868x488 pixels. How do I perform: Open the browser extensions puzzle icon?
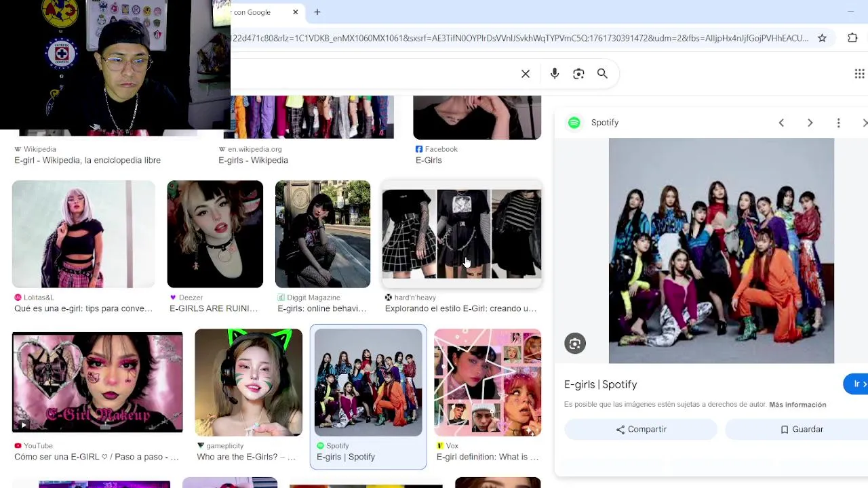[x=852, y=38]
